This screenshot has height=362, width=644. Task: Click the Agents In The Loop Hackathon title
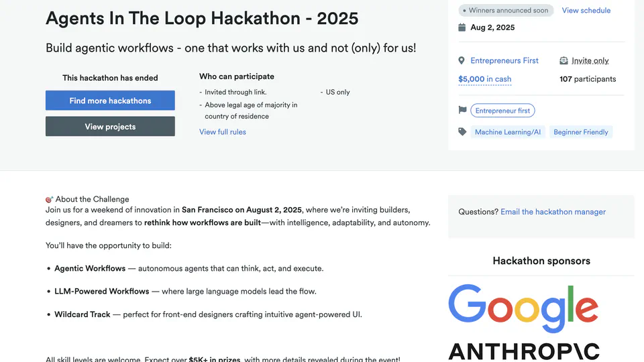202,19
